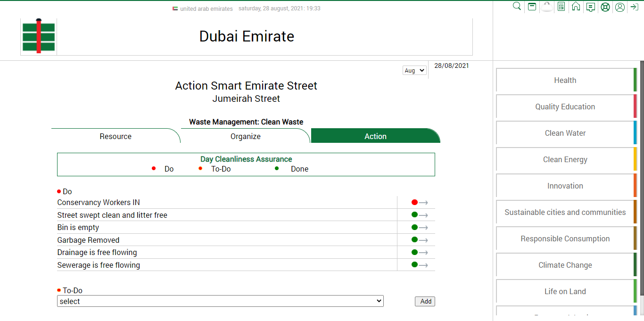The image size is (644, 321).
Task: Switch to the Organize tab
Action: click(245, 136)
